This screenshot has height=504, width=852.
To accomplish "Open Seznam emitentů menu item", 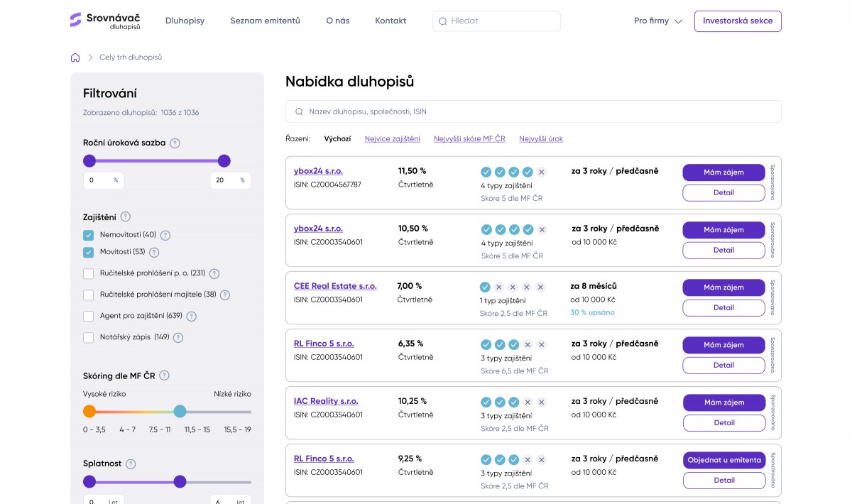I will 265,21.
